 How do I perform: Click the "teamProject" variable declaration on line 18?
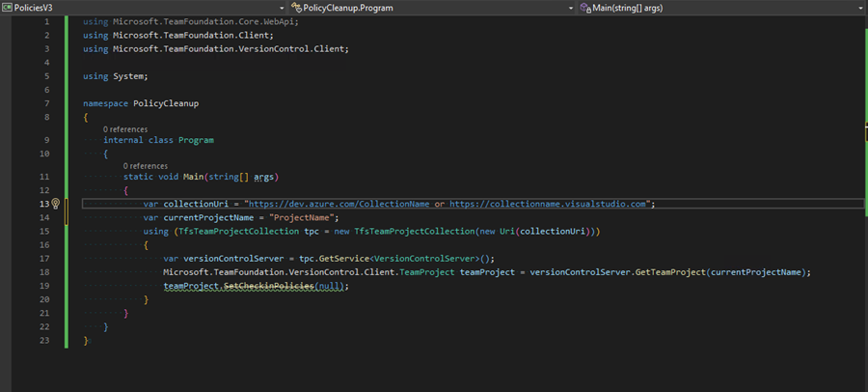tap(487, 272)
